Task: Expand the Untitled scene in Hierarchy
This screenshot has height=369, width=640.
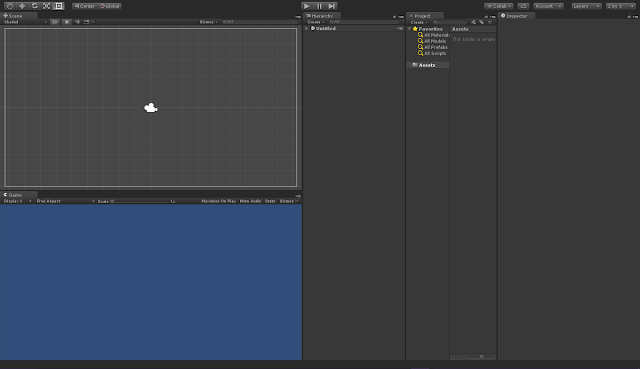Action: tap(307, 29)
